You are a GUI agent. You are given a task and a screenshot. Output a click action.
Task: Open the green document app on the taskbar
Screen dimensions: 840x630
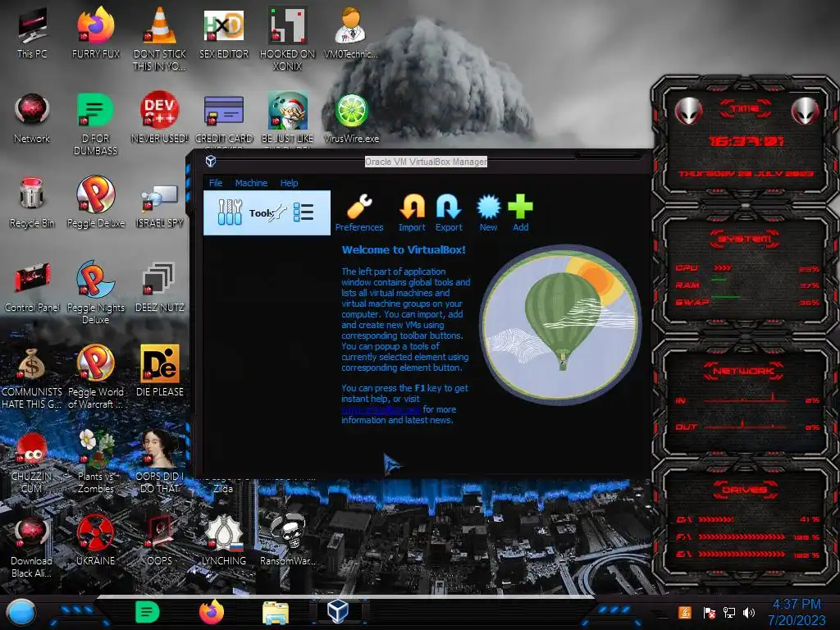[x=148, y=612]
